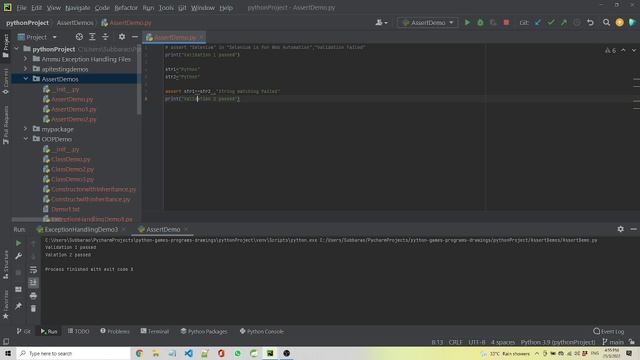
Task: Click the Windows Start button
Action: point(8,353)
